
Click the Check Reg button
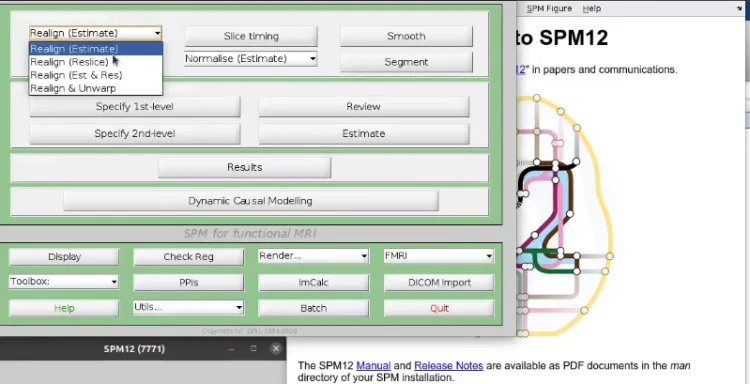click(188, 257)
